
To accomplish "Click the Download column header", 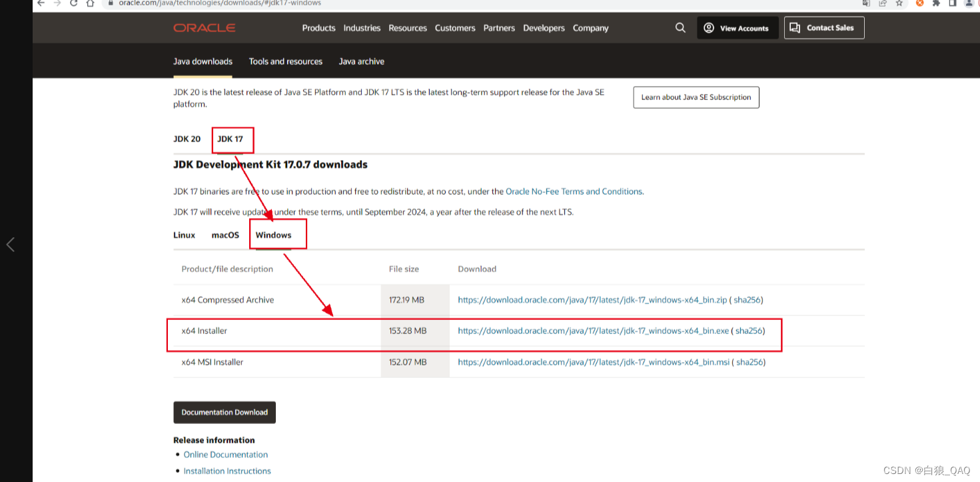I will 477,269.
